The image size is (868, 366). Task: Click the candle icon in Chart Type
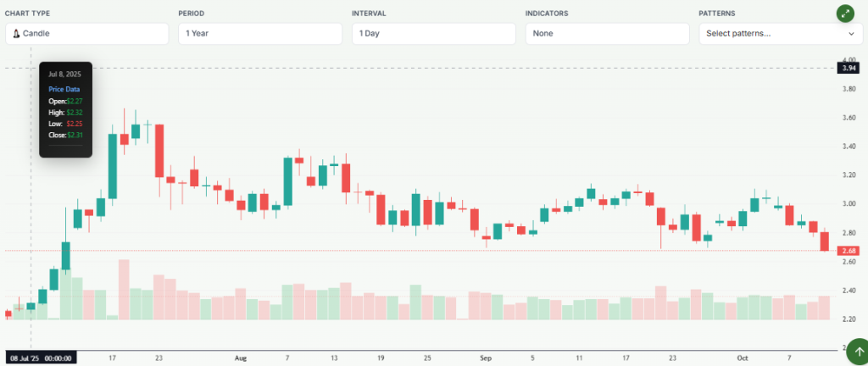click(x=16, y=34)
